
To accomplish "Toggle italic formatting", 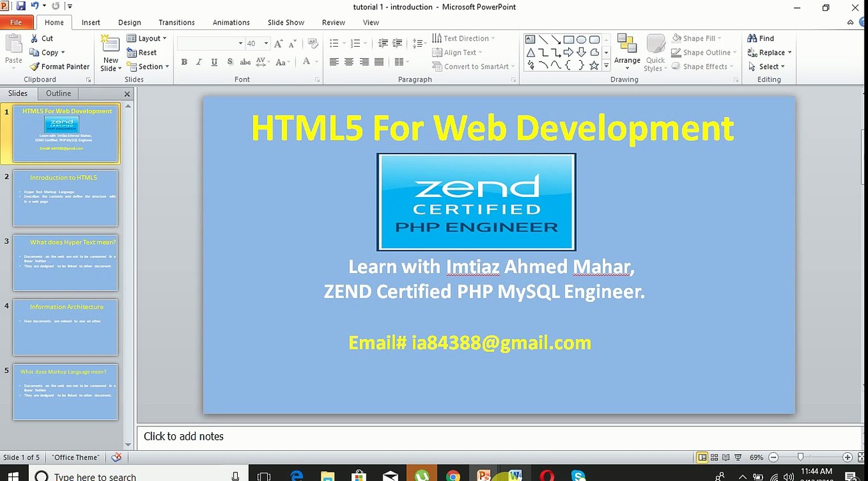I will [x=199, y=62].
